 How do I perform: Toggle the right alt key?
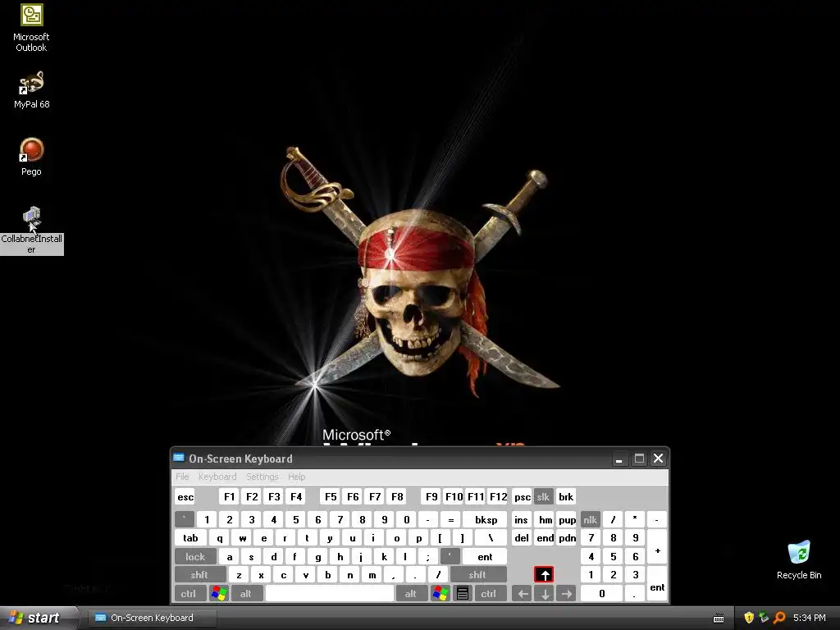tap(411, 594)
